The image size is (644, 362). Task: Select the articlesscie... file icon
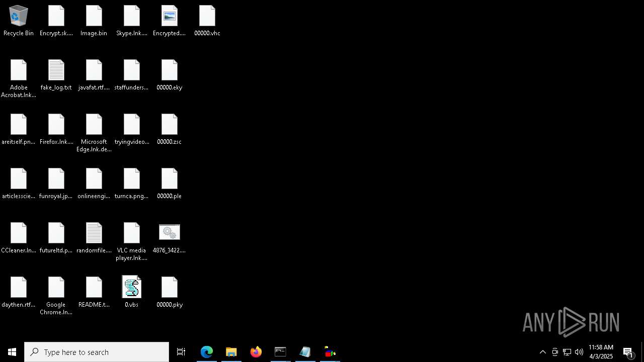click(19, 184)
